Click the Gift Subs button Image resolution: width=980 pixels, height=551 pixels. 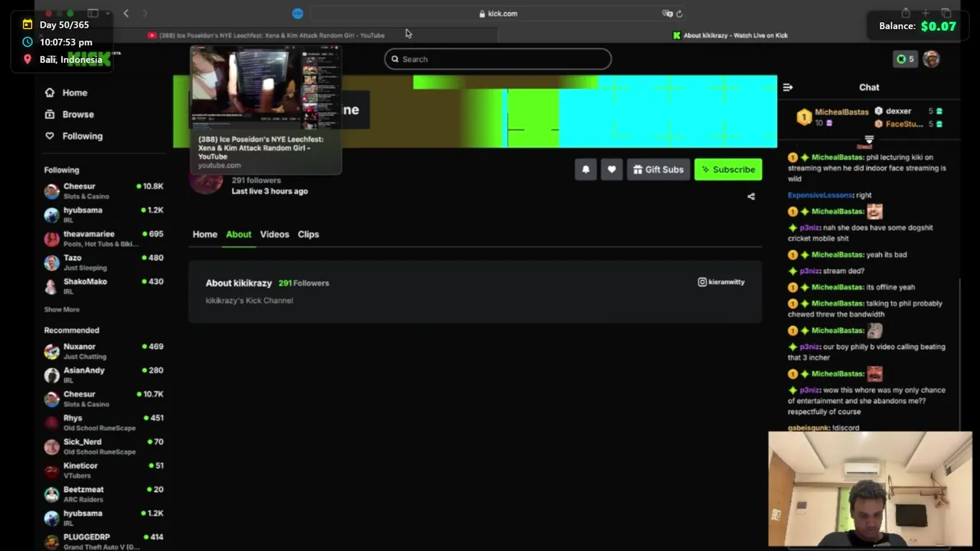(658, 169)
